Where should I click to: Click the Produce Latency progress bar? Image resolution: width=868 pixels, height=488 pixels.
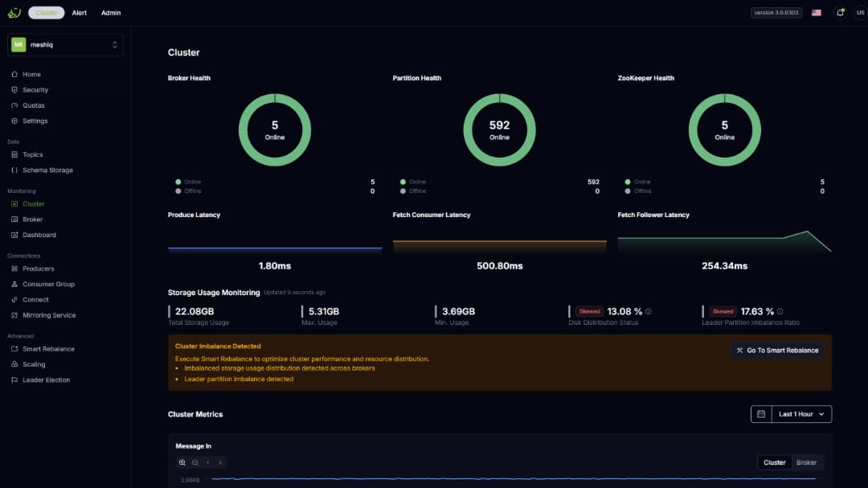coord(274,248)
